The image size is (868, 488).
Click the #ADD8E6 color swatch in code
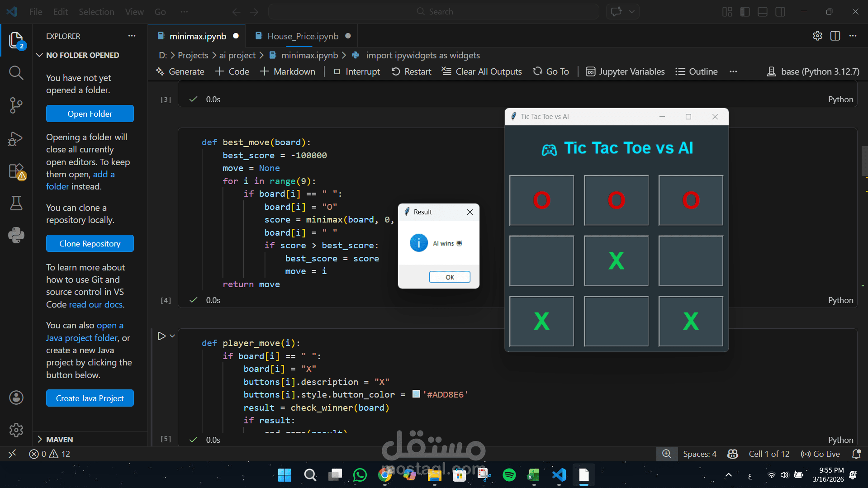pyautogui.click(x=416, y=394)
